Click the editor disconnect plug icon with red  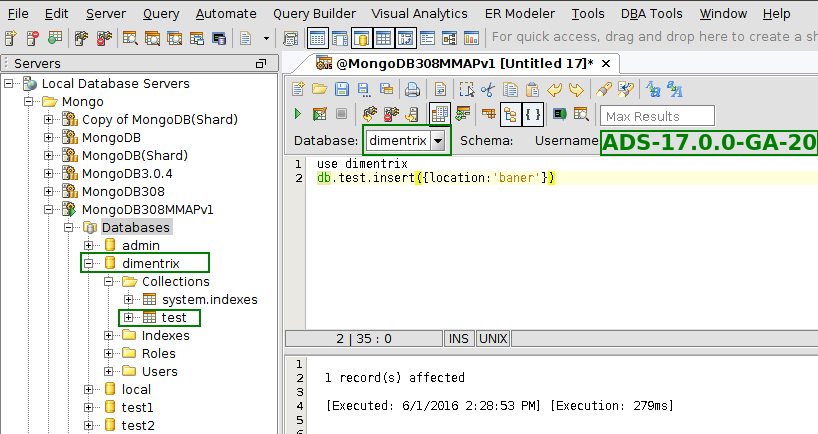391,114
